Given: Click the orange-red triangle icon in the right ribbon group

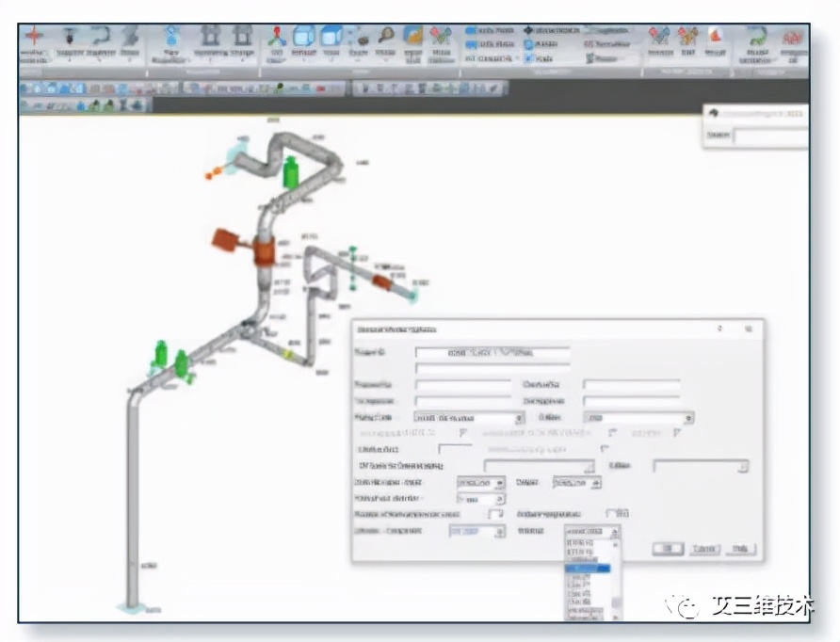Looking at the screenshot, I should [x=715, y=36].
